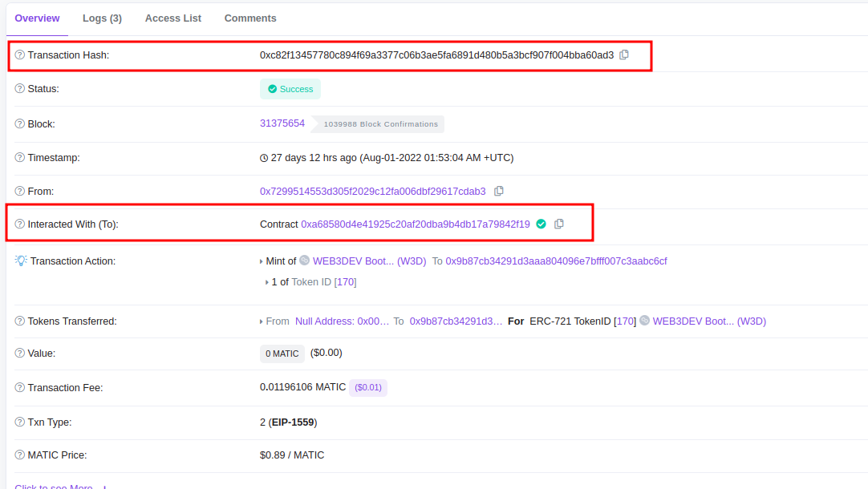Click the Null Address link
Viewport: 868px width, 489px height.
pyautogui.click(x=342, y=321)
